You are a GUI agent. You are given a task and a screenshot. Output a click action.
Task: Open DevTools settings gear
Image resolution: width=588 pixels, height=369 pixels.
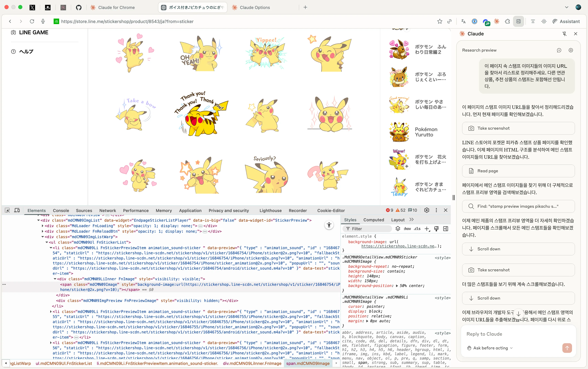coord(427,210)
